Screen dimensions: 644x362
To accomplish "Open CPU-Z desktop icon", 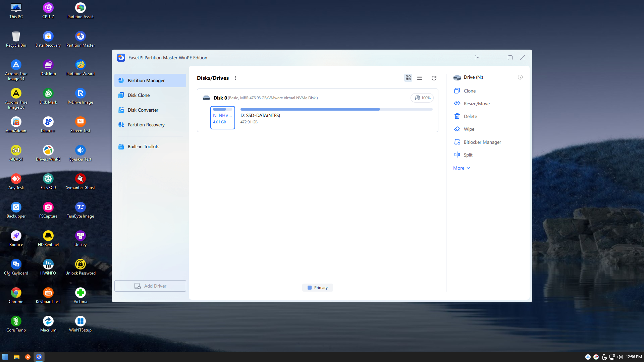I will pyautogui.click(x=48, y=11).
